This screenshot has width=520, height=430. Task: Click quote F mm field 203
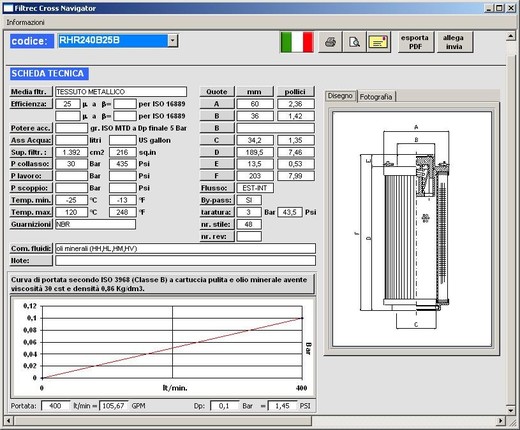coord(255,176)
